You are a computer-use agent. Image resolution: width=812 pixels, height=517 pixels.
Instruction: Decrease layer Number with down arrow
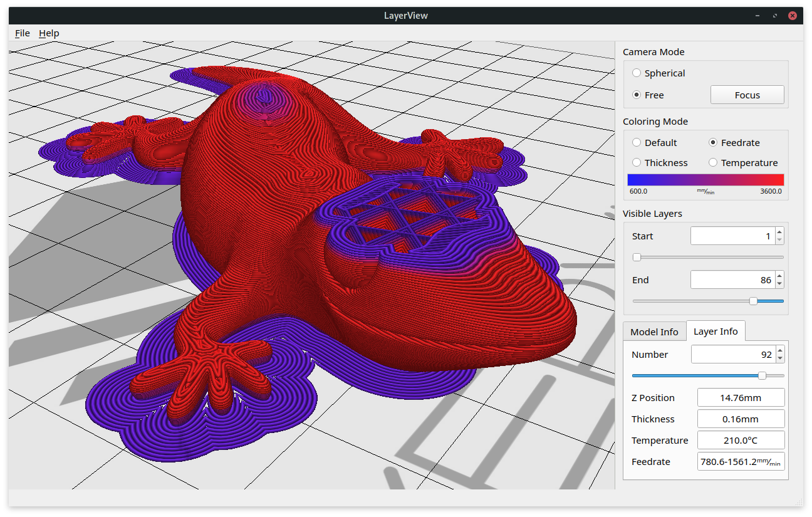point(780,358)
